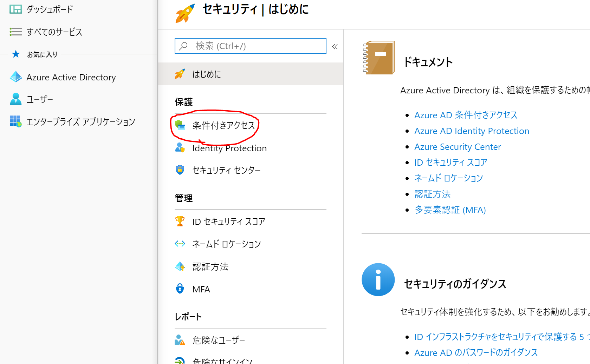Open 多要素認証 (MFA) document link
The image size is (590, 364).
point(450,210)
